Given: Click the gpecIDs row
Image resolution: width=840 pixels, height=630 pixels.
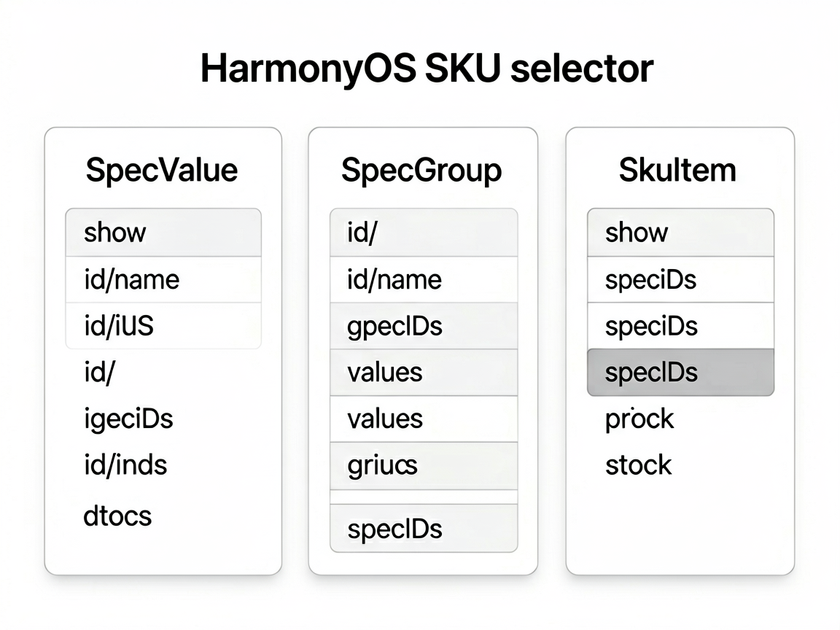Looking at the screenshot, I should (424, 326).
